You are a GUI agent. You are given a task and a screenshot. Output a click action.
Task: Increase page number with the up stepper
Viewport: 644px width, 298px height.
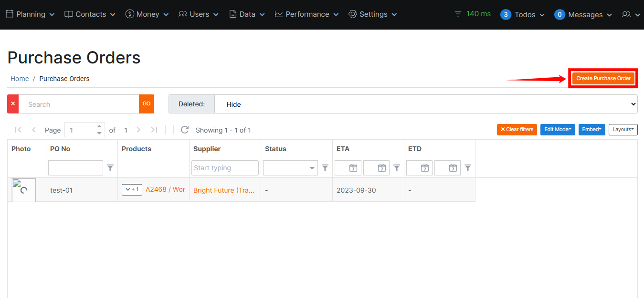[x=99, y=126]
